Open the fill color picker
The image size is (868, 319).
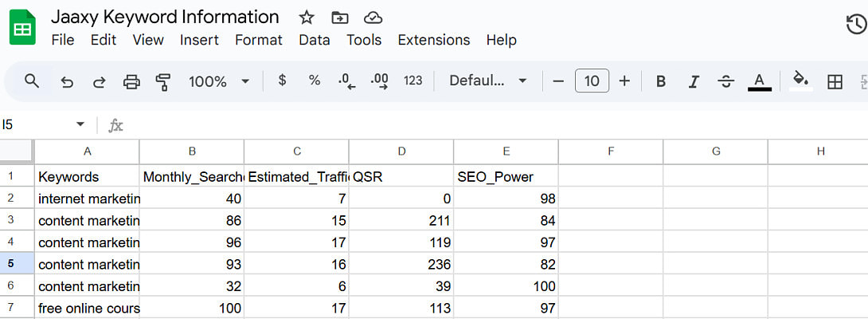800,81
